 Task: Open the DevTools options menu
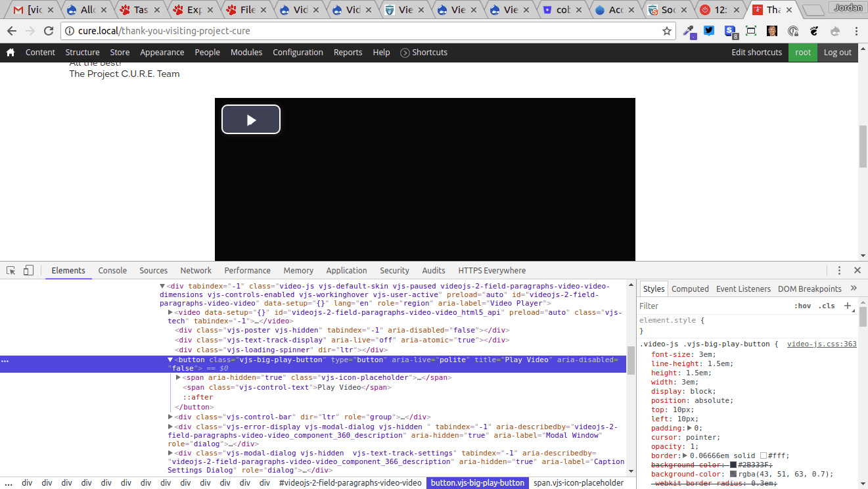pos(839,269)
